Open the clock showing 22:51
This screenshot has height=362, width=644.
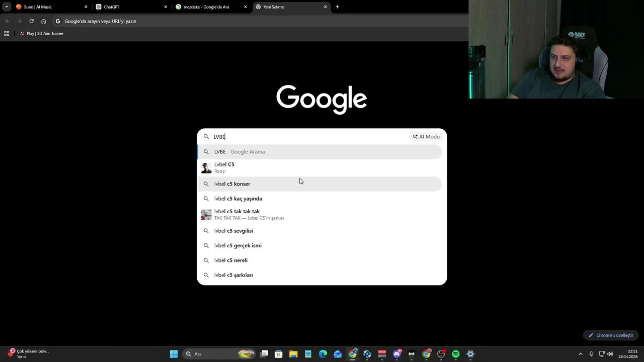(x=627, y=354)
